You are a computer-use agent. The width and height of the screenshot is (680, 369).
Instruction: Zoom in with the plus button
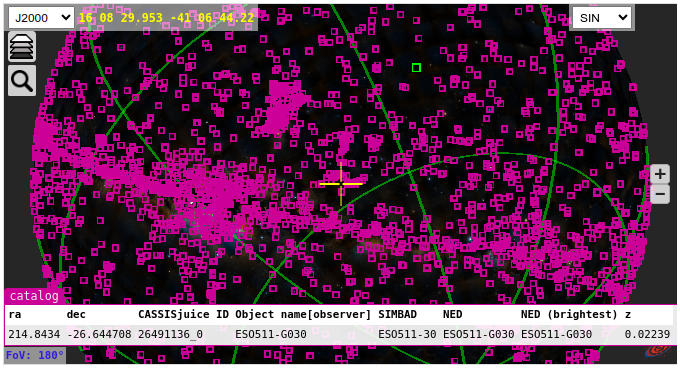coord(660,174)
